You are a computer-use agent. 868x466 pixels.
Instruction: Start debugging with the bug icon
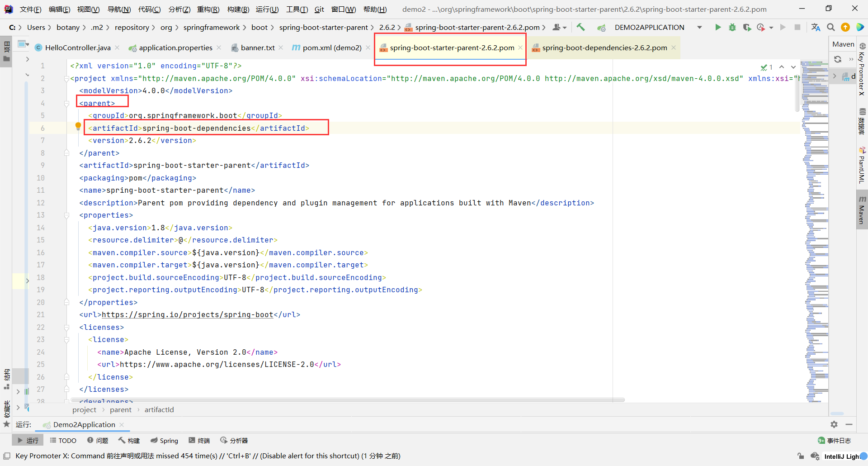(x=732, y=27)
